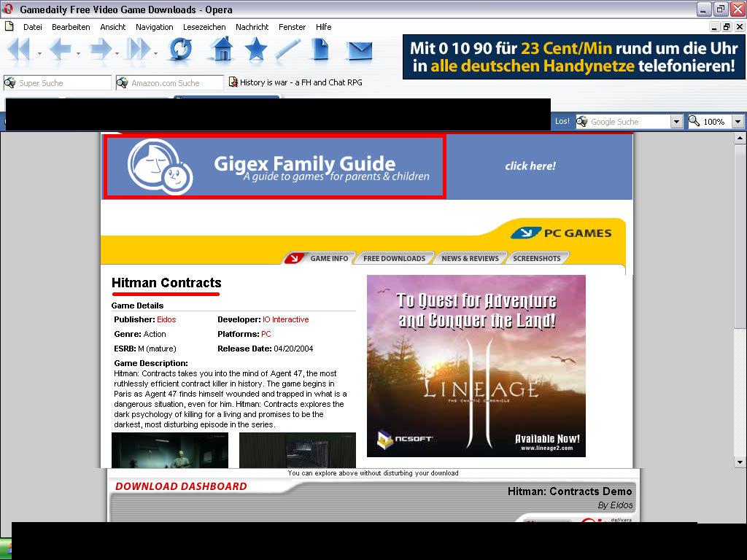Screen dimensions: 747x560
Task: Go forward with the Forward arrow
Action: pyautogui.click(x=101, y=49)
